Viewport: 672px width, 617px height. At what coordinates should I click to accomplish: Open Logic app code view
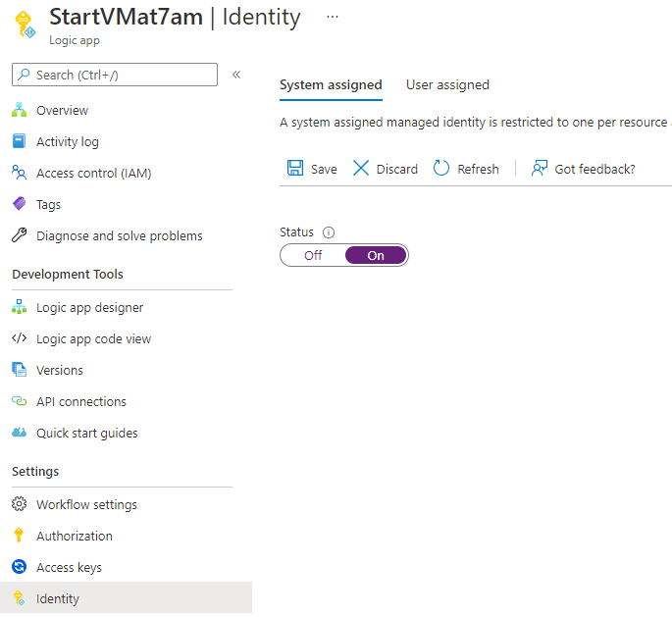[x=93, y=339]
